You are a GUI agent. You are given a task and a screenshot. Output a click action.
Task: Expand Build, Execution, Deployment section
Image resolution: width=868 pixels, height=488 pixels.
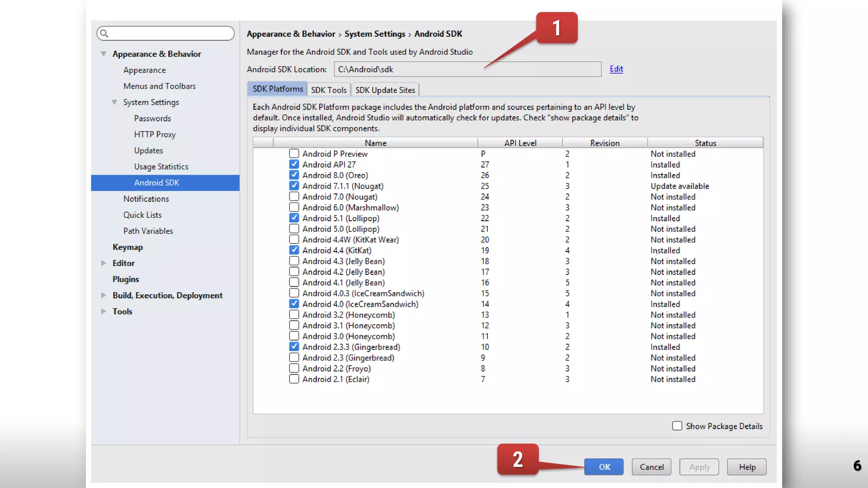pyautogui.click(x=103, y=295)
